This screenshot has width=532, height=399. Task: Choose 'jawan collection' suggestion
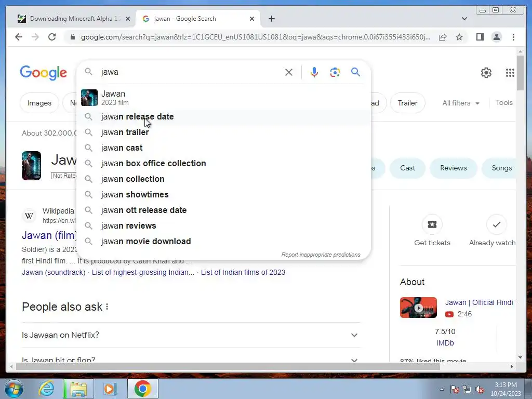coord(224,179)
